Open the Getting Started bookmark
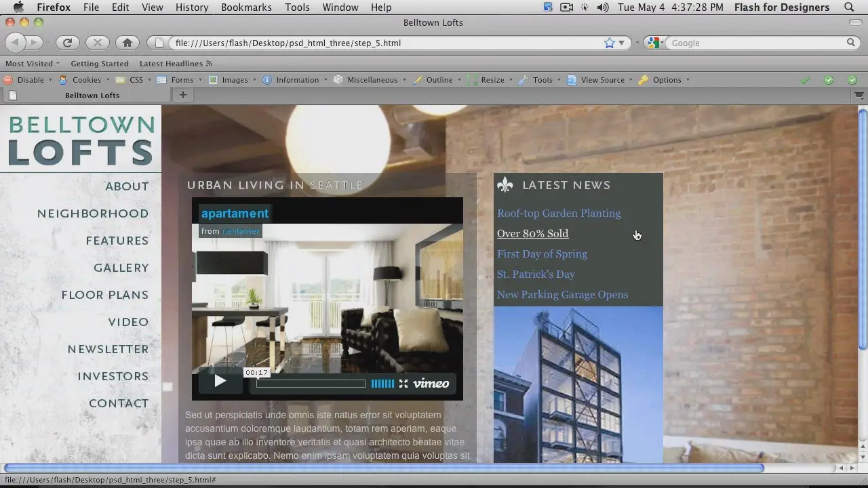The image size is (868, 488). coord(100,64)
